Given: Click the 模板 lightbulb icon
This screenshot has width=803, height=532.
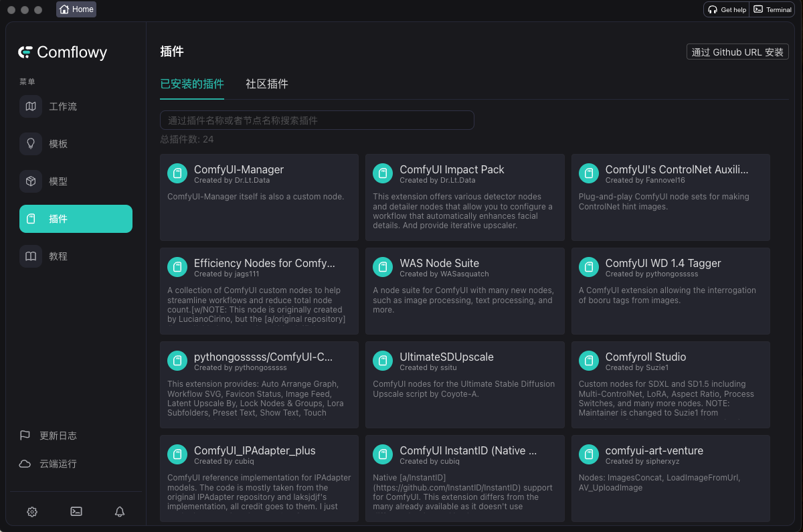Looking at the screenshot, I should (x=31, y=144).
